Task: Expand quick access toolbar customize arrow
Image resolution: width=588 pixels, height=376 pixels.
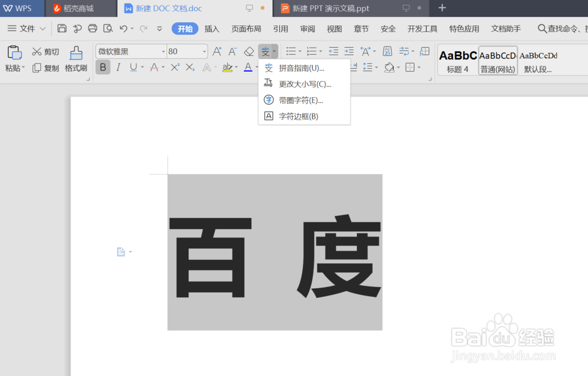Action: (159, 28)
